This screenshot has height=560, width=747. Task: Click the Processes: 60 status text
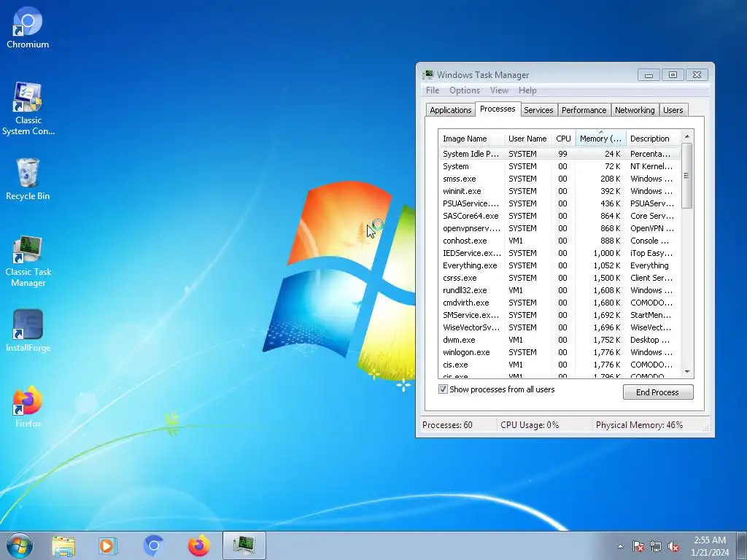point(447,425)
